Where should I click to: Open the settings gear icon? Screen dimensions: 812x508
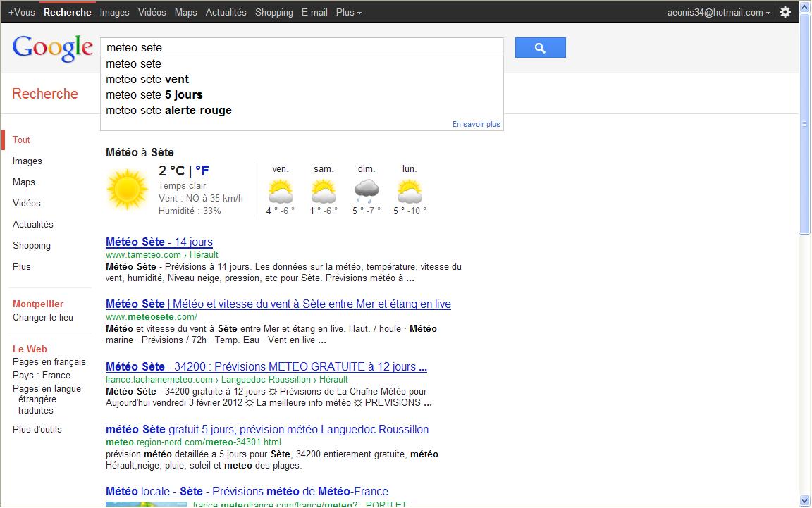[x=785, y=12]
